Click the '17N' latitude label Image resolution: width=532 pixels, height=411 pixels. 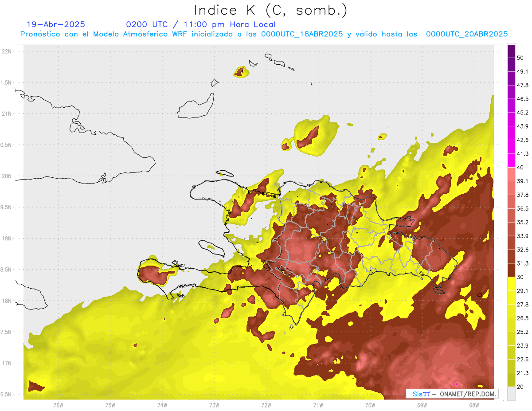7,363
